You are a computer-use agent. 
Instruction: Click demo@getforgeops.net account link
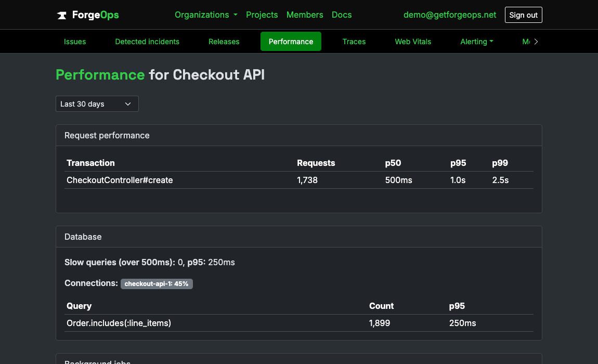pos(450,15)
